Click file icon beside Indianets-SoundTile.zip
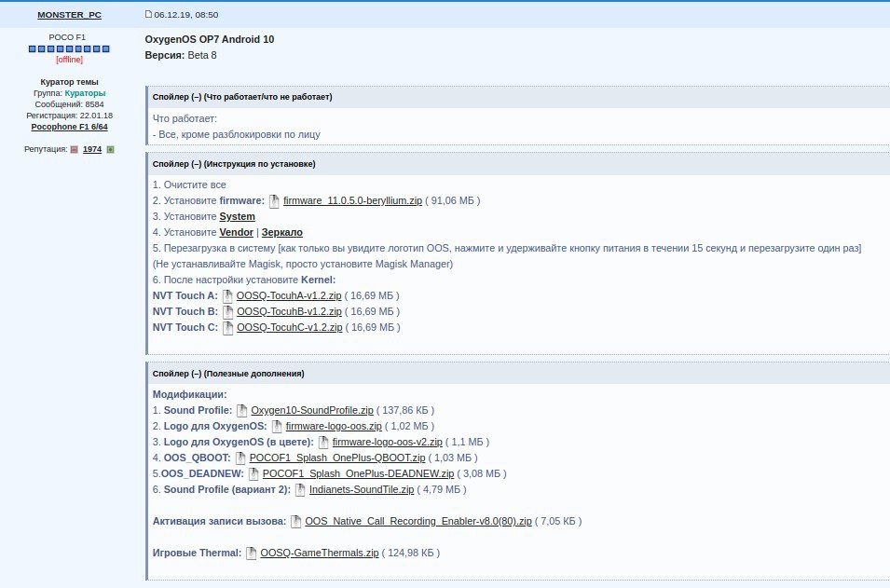Screen dimensions: 890x588 click(x=300, y=490)
